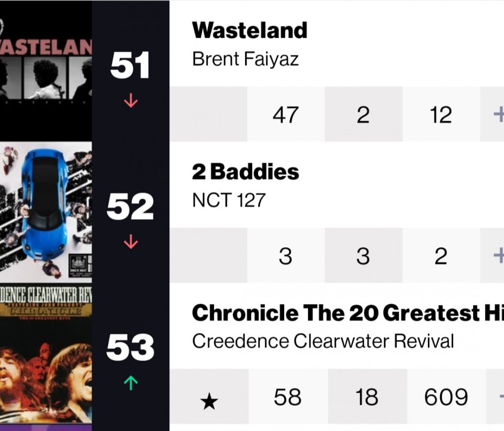The height and width of the screenshot is (431, 504).
Task: Select the 2 Baddies blue car album cover
Action: pyautogui.click(x=46, y=212)
